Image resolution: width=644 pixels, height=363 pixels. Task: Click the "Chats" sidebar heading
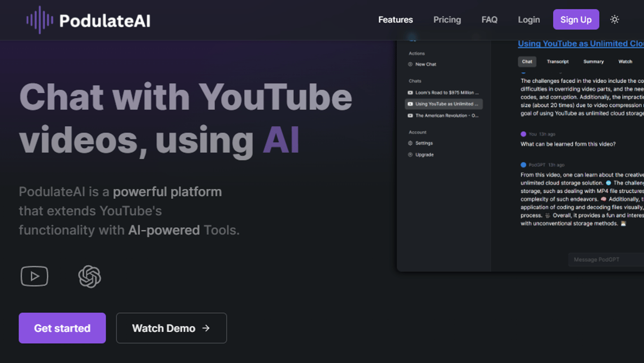coord(415,81)
